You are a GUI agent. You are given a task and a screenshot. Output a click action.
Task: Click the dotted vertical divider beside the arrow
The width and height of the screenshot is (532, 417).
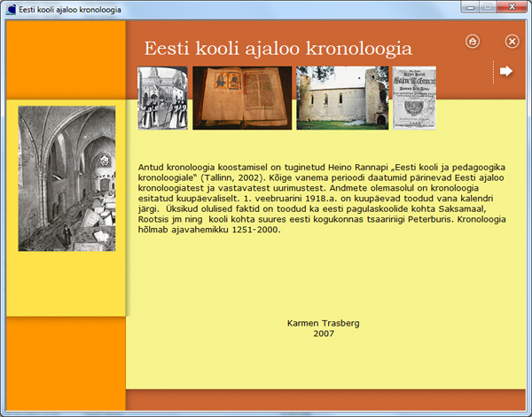click(493, 72)
